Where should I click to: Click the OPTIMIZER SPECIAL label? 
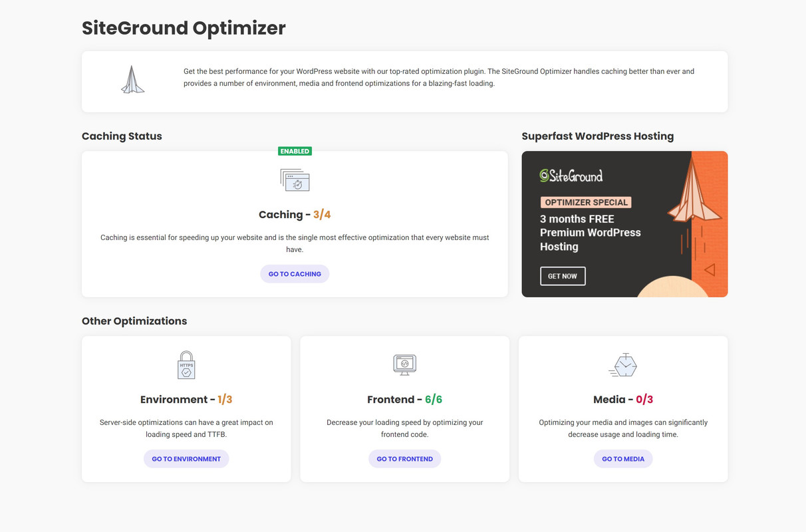[x=586, y=202]
